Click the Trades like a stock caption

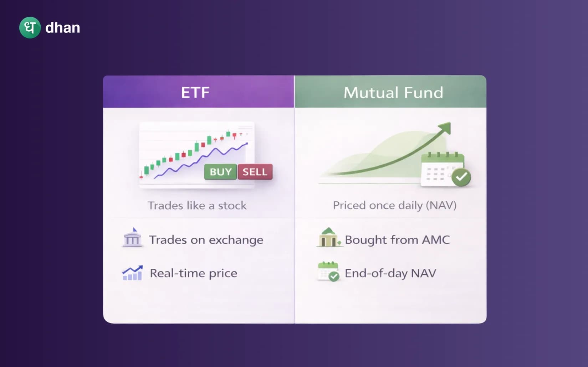(x=197, y=206)
